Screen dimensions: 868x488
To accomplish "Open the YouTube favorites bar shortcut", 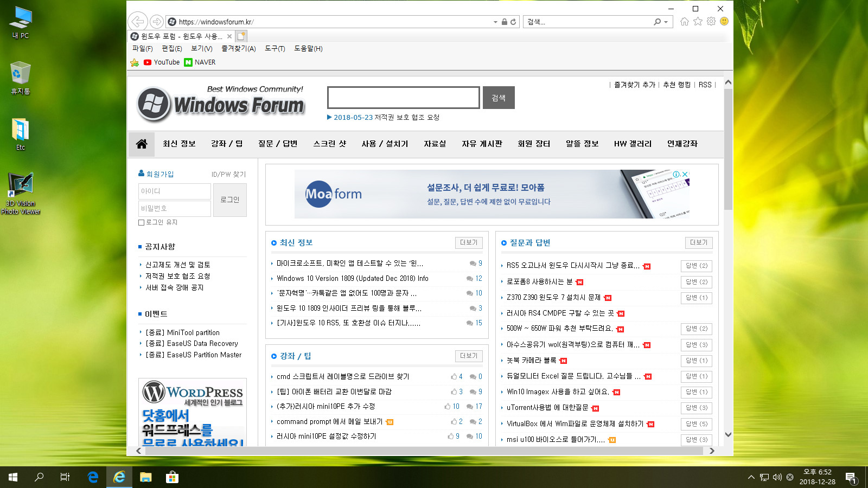I will (x=162, y=62).
